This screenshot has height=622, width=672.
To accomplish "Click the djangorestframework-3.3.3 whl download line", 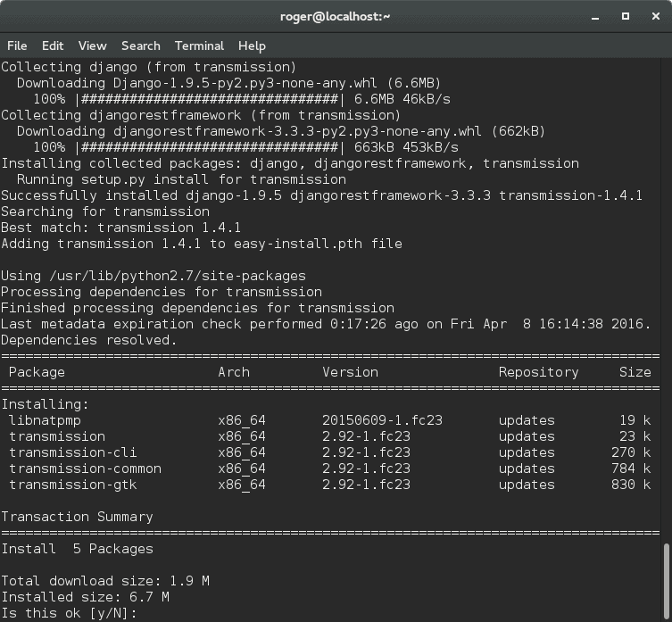I will click(x=281, y=131).
